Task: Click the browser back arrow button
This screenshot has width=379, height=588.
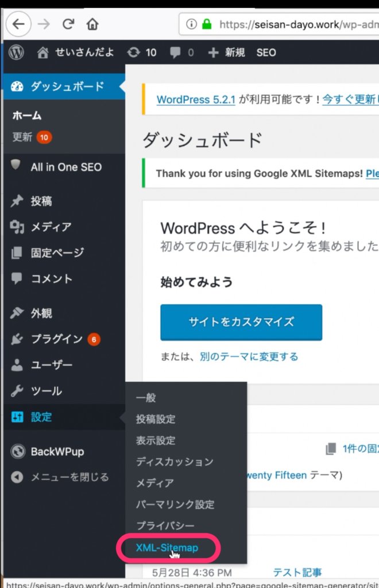Action: (20, 24)
